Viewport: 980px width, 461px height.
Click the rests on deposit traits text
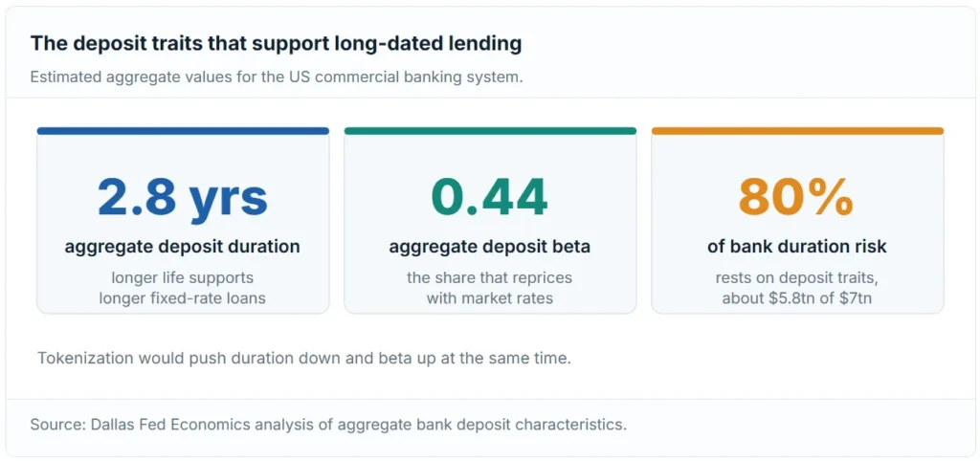coord(797,277)
